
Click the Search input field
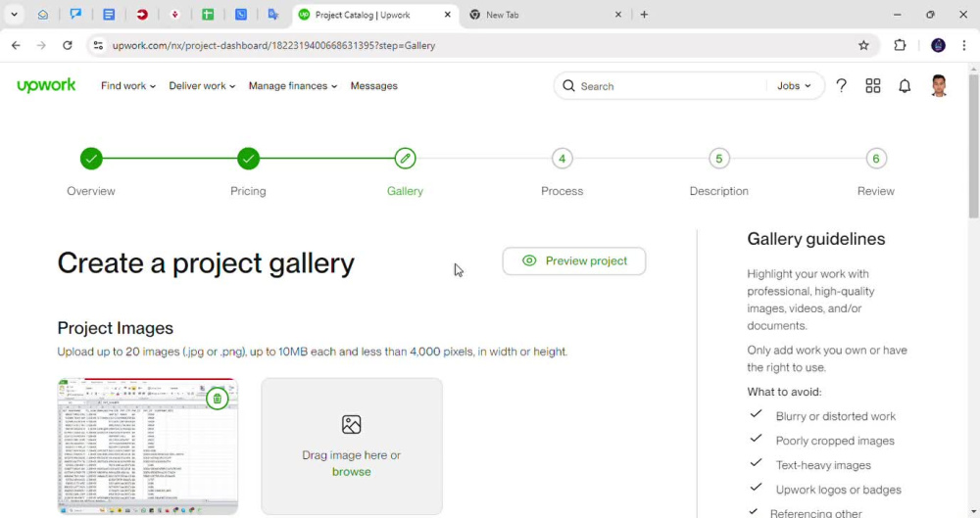pyautogui.click(x=668, y=85)
